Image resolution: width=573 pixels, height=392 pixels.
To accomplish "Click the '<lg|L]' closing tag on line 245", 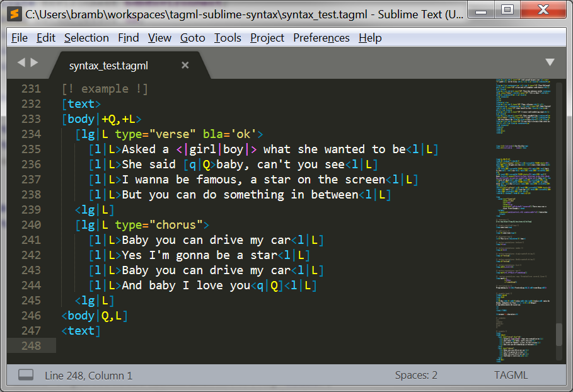I will click(x=95, y=301).
